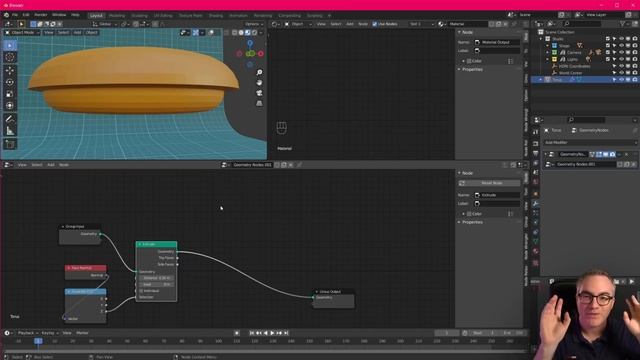The width and height of the screenshot is (640, 360).
Task: Open the Render menu
Action: point(40,15)
